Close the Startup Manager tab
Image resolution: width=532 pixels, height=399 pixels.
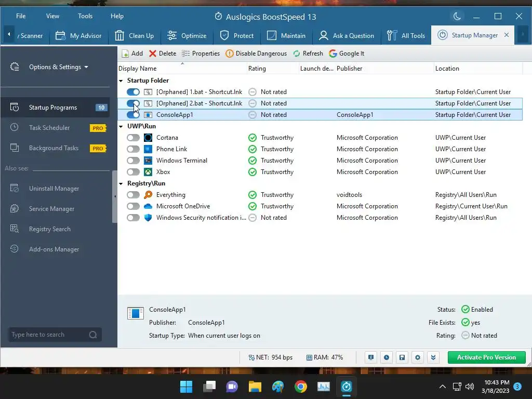coord(507,35)
